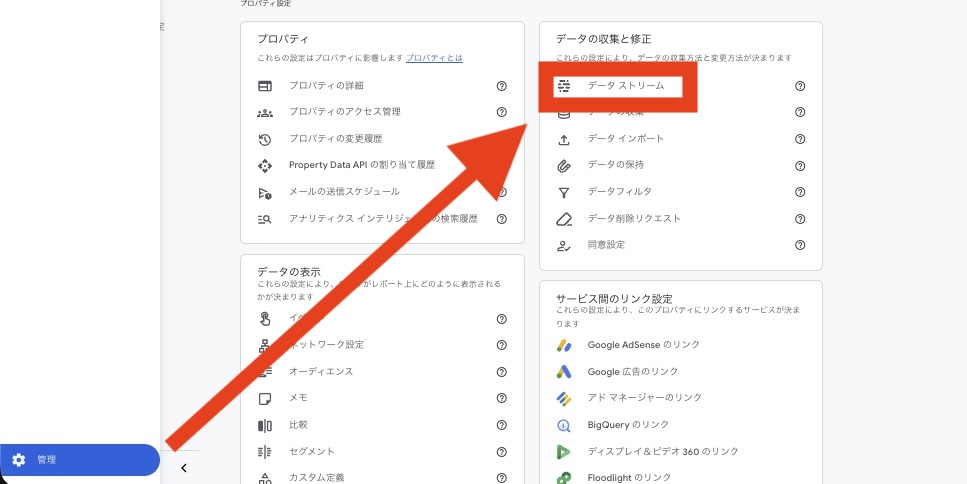The image size is (967, 484).
Task: Collapse the left sidebar with the chevron
Action: point(184,469)
